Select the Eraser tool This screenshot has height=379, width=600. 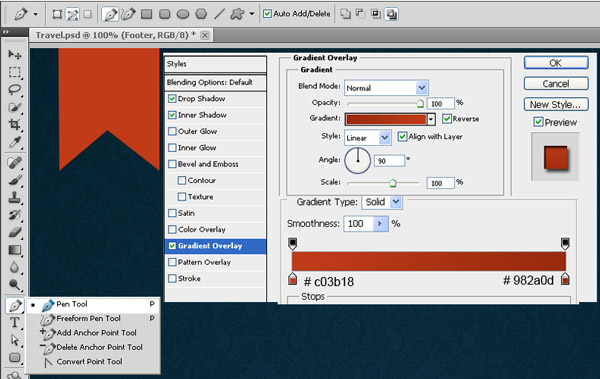click(x=15, y=232)
